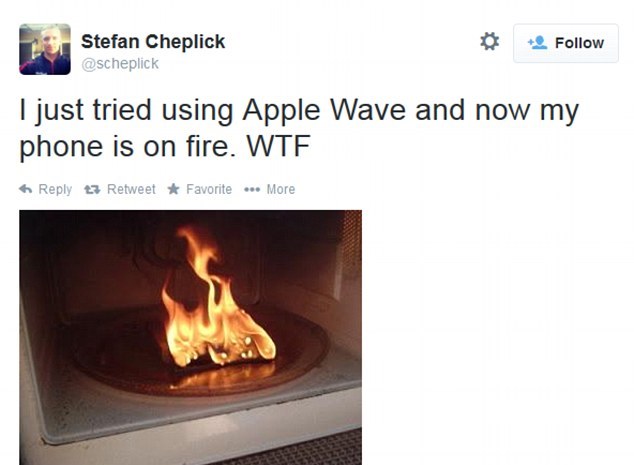Click the reply arrow icon
Image resolution: width=634 pixels, height=465 pixels.
click(x=26, y=189)
